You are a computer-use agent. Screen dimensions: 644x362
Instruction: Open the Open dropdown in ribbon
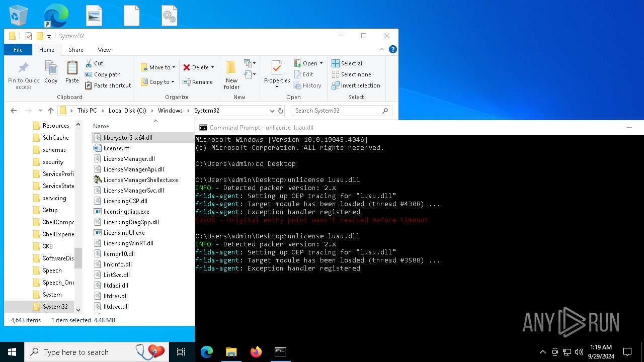click(x=308, y=63)
